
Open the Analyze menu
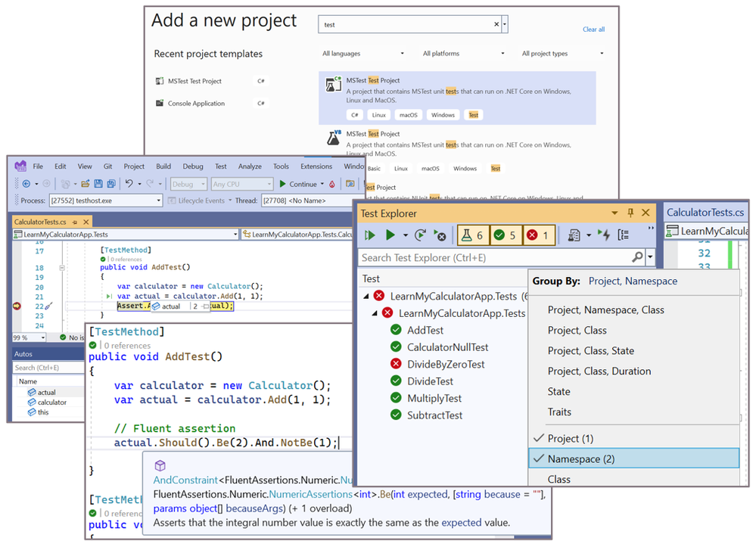(x=250, y=166)
